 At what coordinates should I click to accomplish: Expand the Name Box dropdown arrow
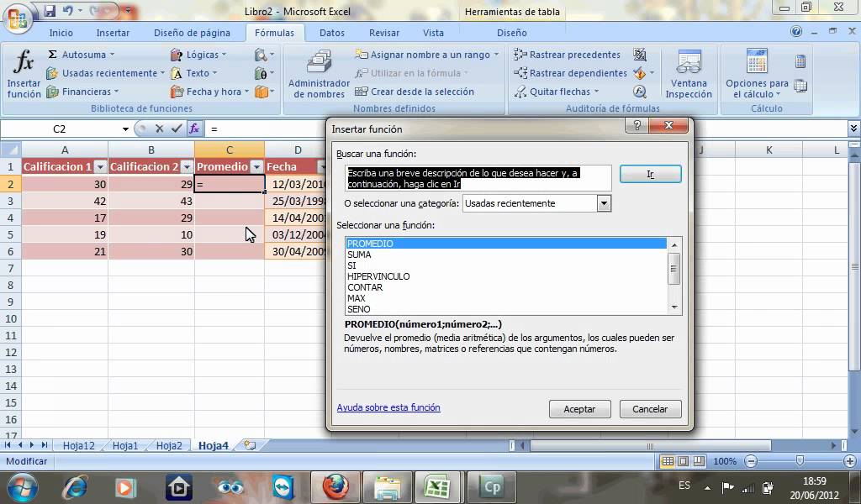(125, 129)
